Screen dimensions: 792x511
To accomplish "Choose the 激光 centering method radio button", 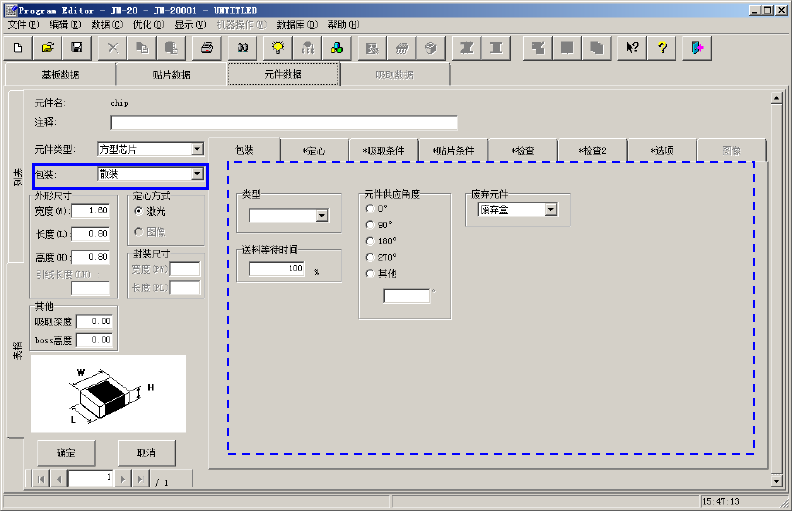I will tap(138, 212).
